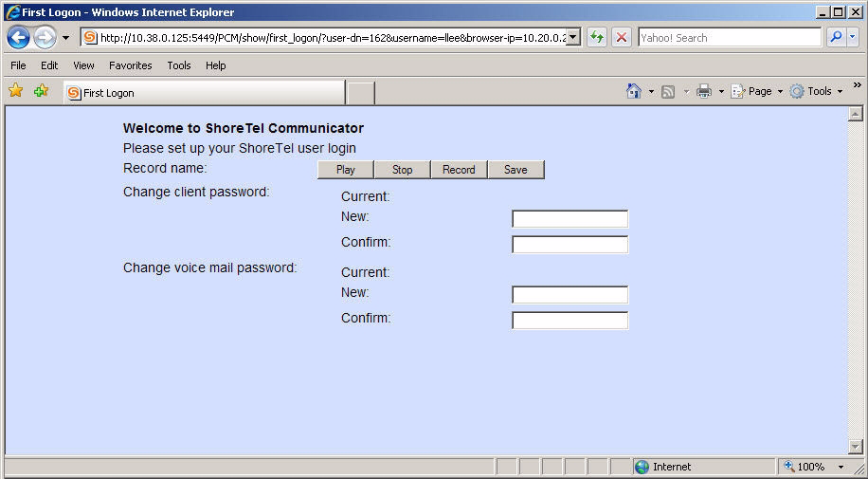Click the ShoreTel page icon in the address bar
Image resolution: width=868 pixels, height=479 pixels.
click(90, 38)
